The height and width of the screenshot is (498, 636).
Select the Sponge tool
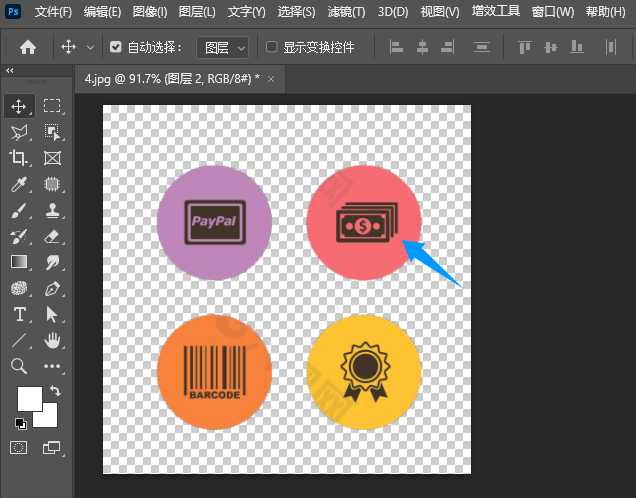19,288
